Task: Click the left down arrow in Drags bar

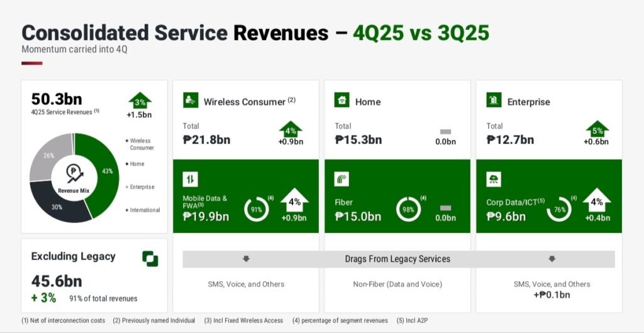Action: (x=246, y=259)
